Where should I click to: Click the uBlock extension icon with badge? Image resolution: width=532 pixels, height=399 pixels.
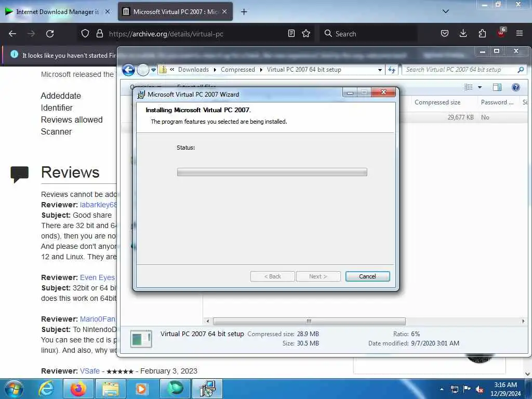click(501, 33)
